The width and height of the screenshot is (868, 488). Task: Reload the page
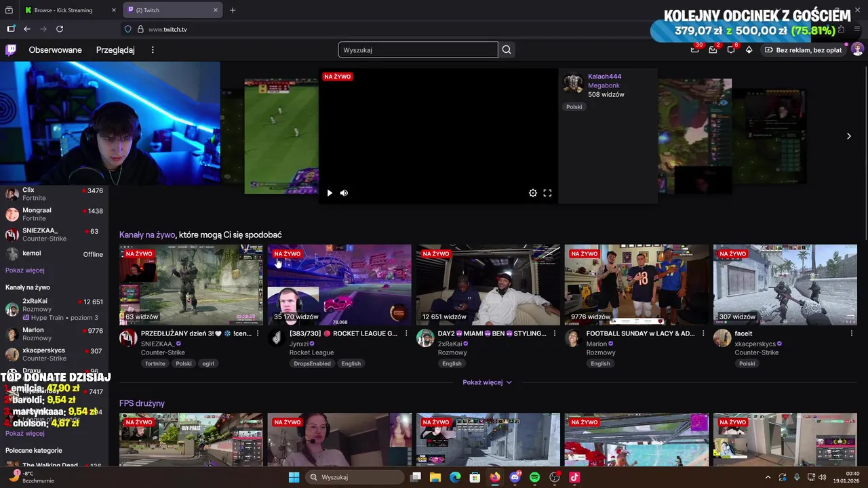coord(60,29)
